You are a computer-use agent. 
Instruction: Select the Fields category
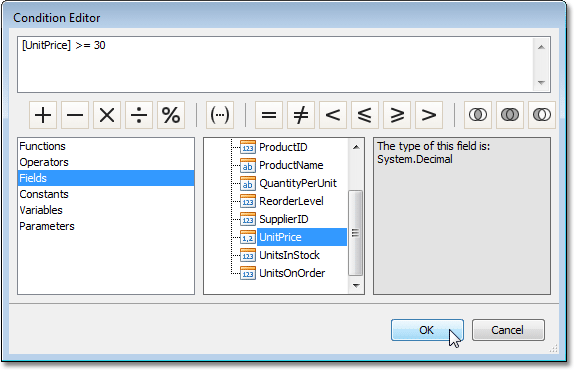[106, 178]
